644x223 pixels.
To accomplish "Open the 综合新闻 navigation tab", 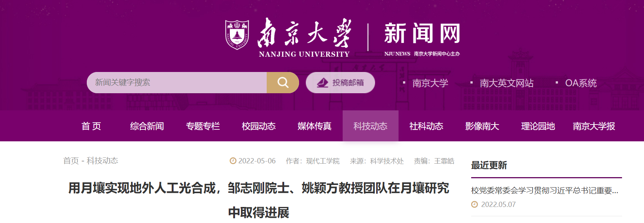I will click(x=147, y=126).
